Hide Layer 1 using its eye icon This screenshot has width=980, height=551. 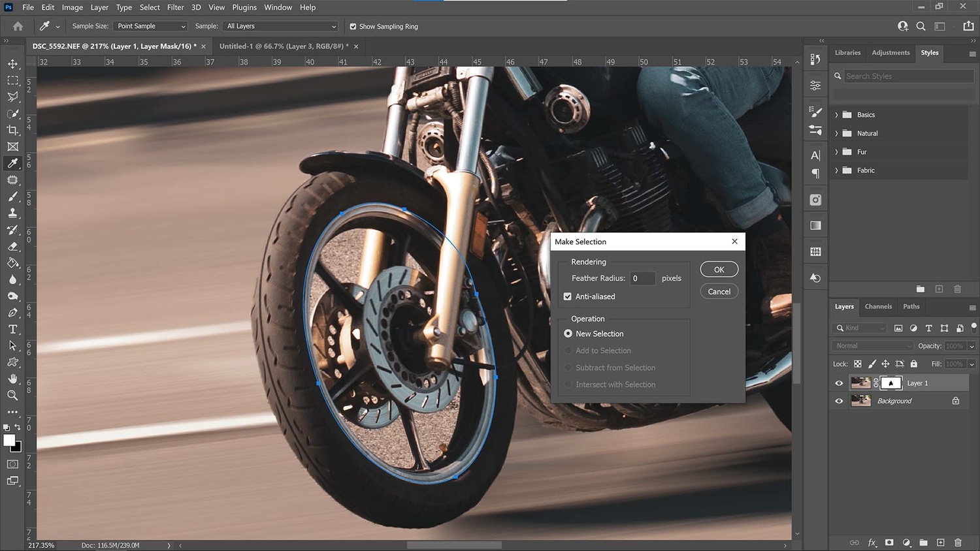tap(839, 383)
